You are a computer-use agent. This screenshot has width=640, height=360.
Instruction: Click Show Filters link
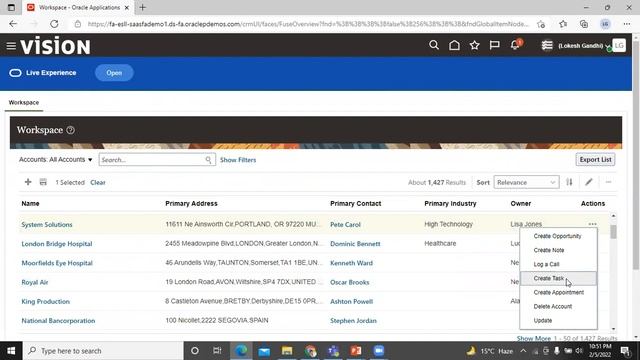pos(238,160)
